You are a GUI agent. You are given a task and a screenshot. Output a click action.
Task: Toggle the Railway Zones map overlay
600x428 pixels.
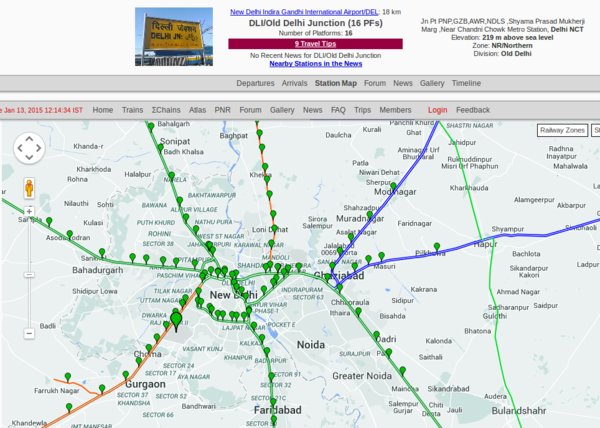pyautogui.click(x=563, y=131)
